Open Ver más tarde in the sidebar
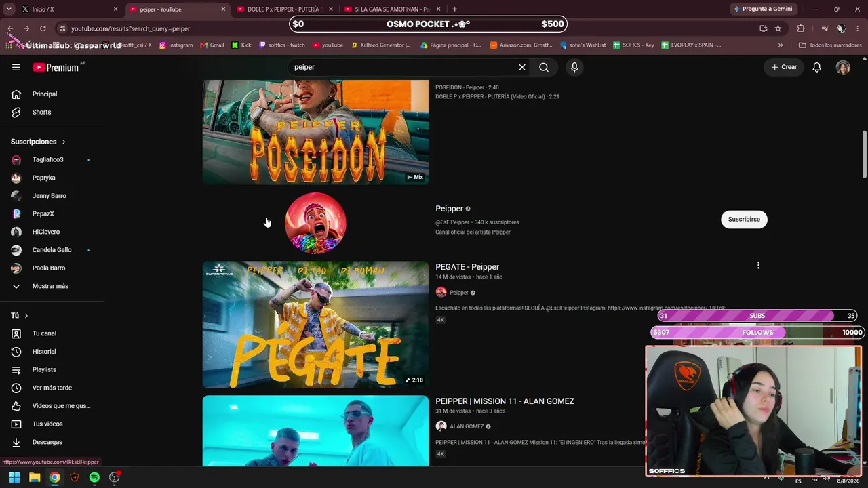 [52, 388]
